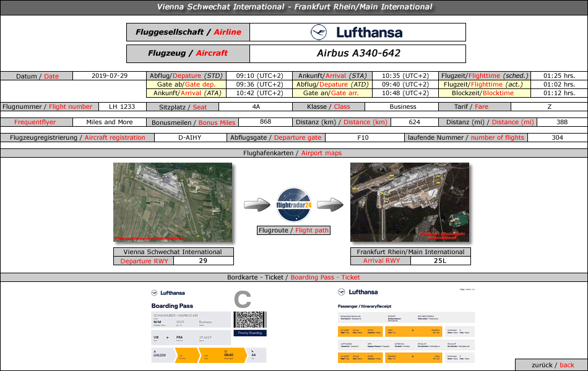Click the page title Vienna to Frankfurt
The height and width of the screenshot is (371, 588).
point(294,7)
